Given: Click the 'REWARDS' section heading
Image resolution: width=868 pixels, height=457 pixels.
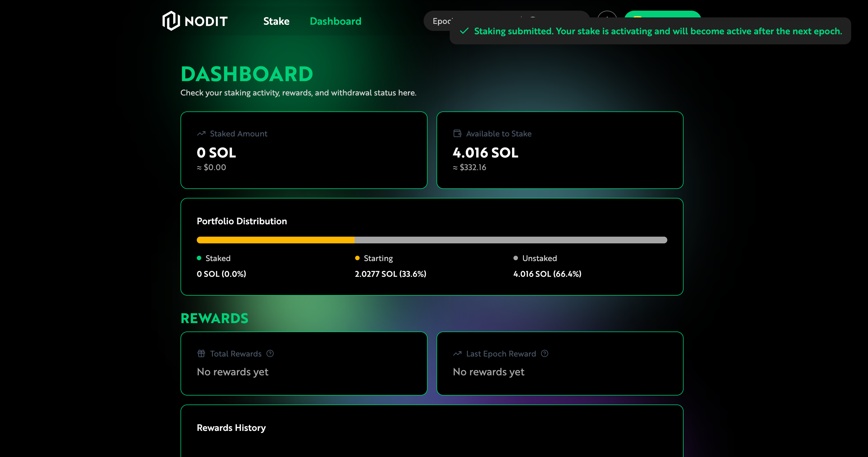Looking at the screenshot, I should (x=214, y=319).
